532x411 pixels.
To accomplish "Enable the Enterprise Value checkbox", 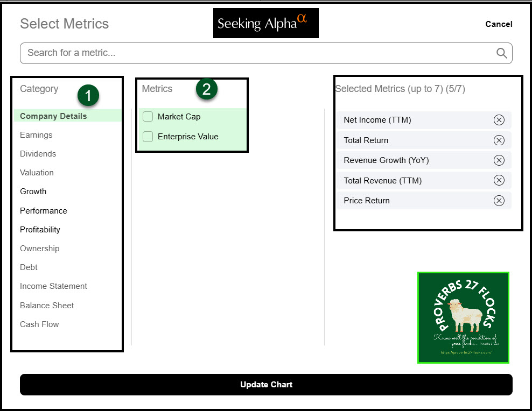I will click(148, 137).
